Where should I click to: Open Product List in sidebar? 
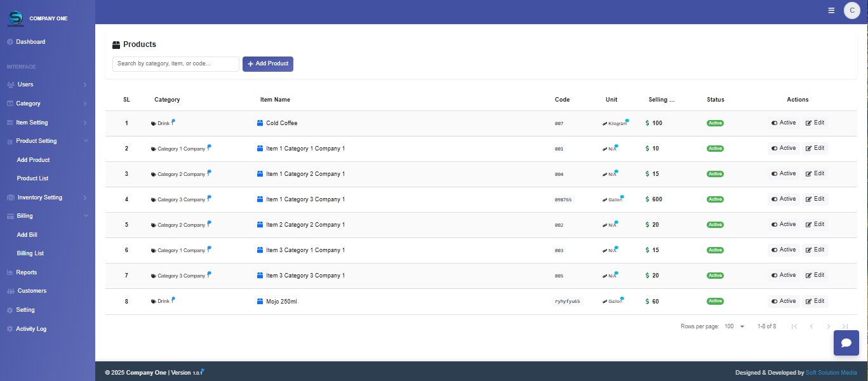point(33,178)
